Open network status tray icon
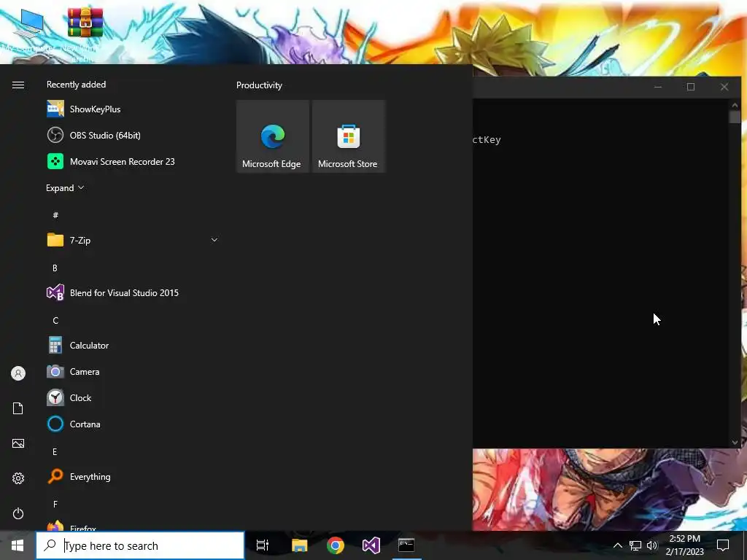The image size is (747, 560). tap(635, 545)
